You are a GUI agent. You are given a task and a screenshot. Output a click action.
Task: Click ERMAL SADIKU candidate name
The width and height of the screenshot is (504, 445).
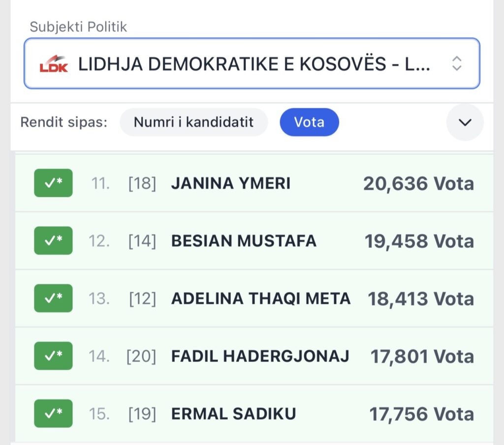click(233, 414)
